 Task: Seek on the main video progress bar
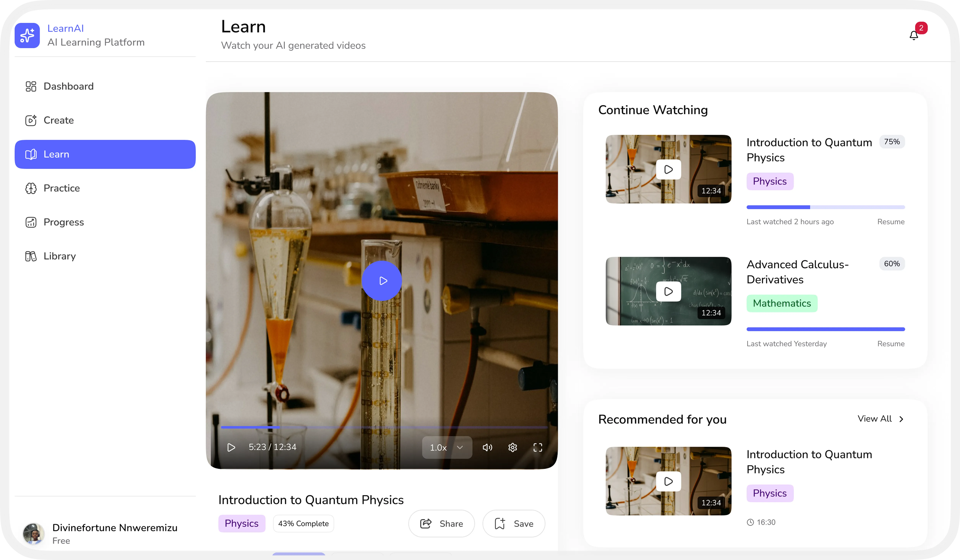tap(384, 427)
